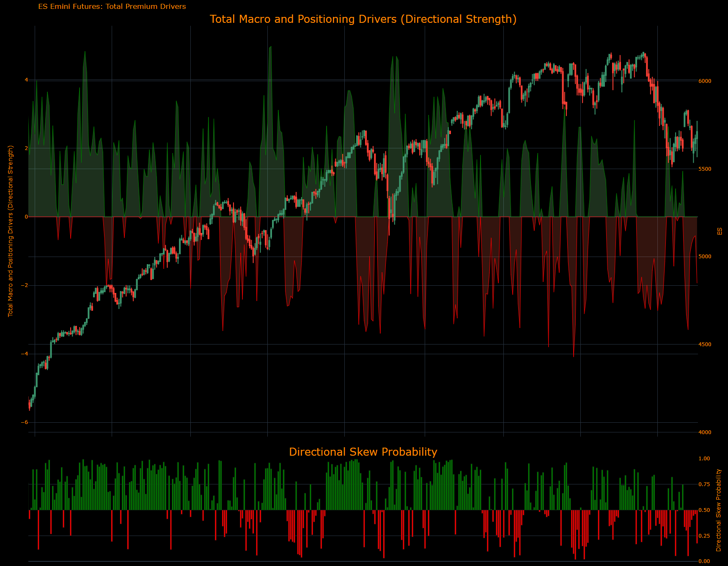
Task: Click skew axis label '0.50'
Action: [704, 510]
